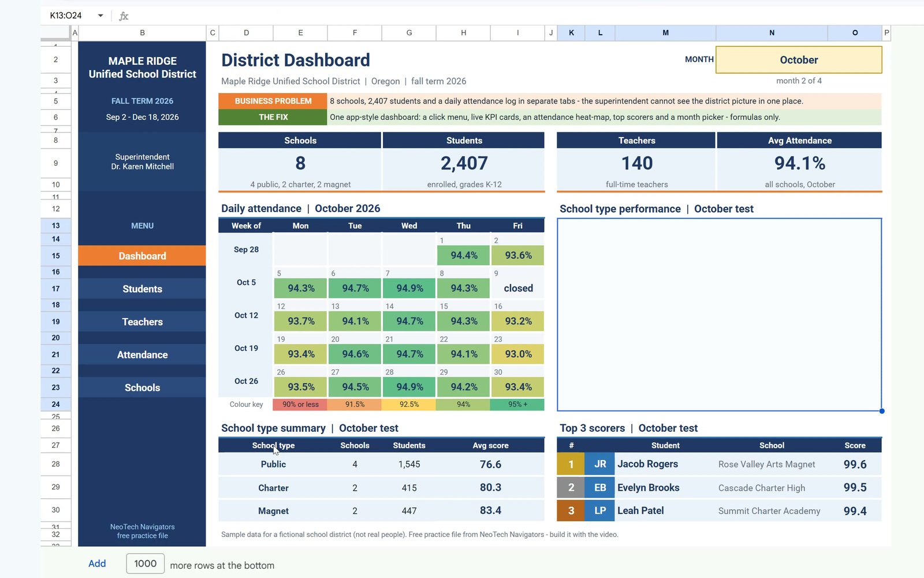Viewport: 924px width, 578px height.
Task: Open the Schools sidebar menu item
Action: pyautogui.click(x=142, y=388)
